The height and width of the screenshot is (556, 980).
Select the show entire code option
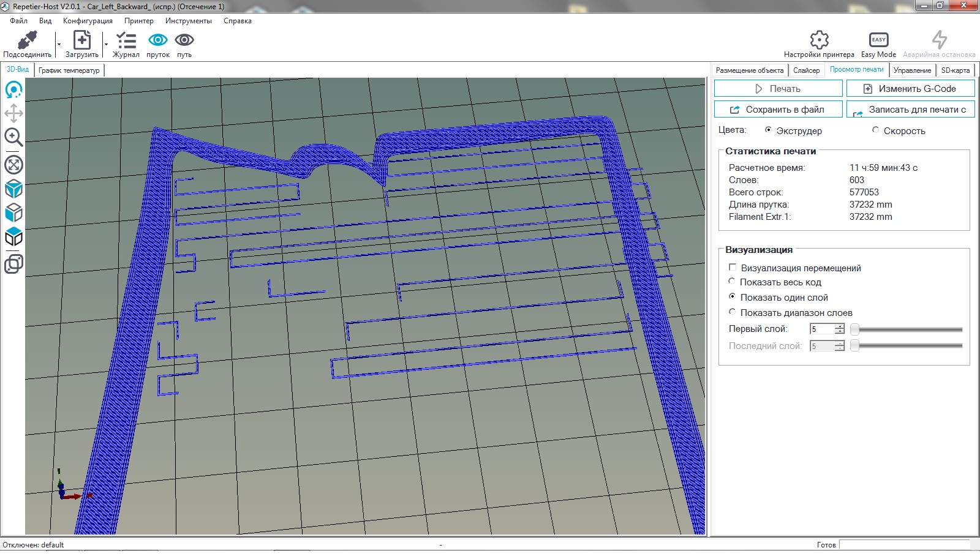point(732,282)
